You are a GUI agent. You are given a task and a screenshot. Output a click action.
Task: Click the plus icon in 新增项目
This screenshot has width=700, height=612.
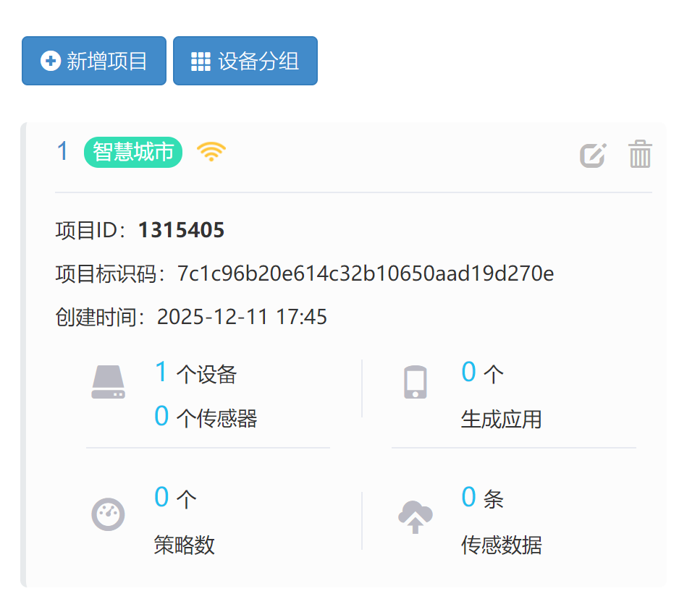[x=51, y=61]
